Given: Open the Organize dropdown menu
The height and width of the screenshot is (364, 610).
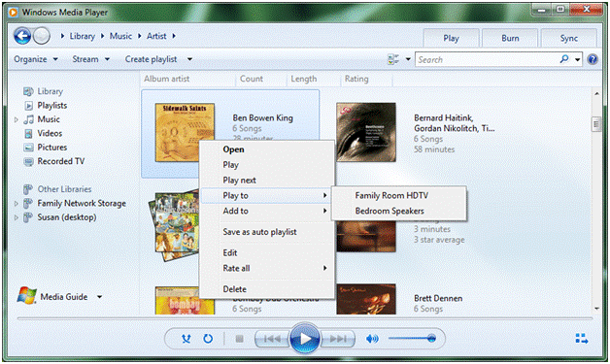Looking at the screenshot, I should click(x=36, y=59).
